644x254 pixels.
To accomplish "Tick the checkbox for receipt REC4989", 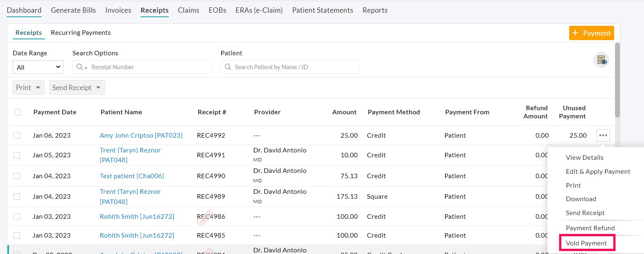I will (17, 197).
